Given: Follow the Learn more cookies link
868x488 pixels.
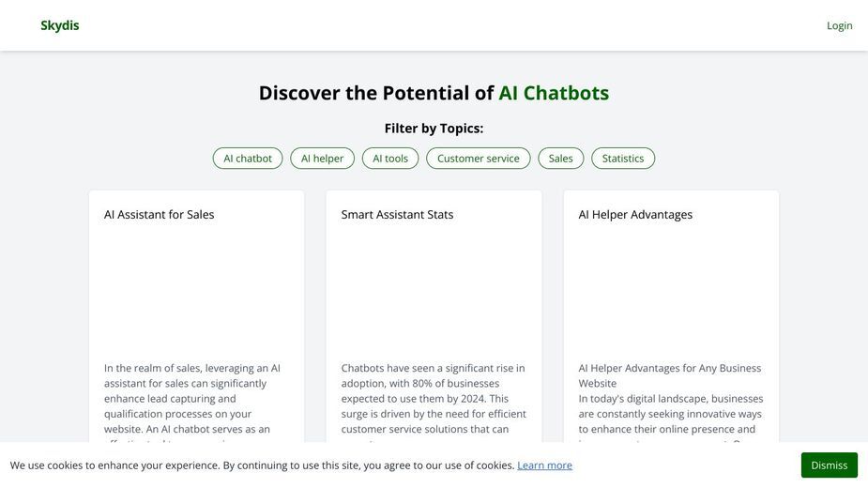Looking at the screenshot, I should [544, 465].
